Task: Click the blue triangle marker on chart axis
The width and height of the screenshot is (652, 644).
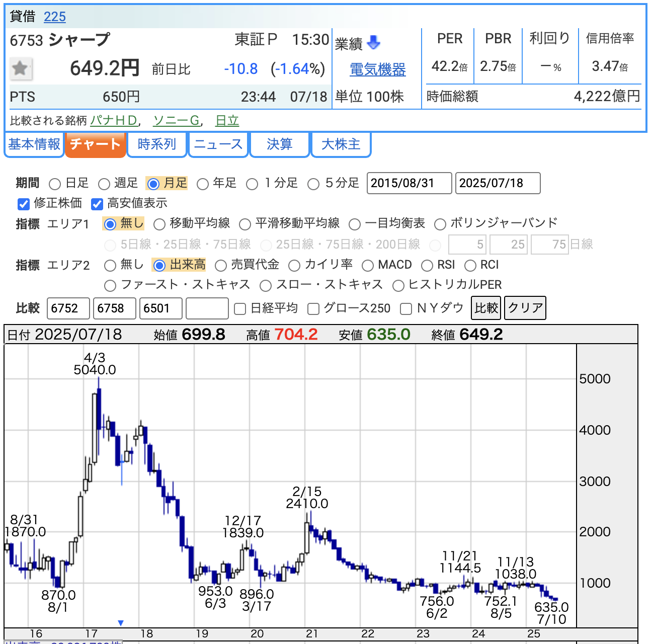Action: pyautogui.click(x=121, y=623)
